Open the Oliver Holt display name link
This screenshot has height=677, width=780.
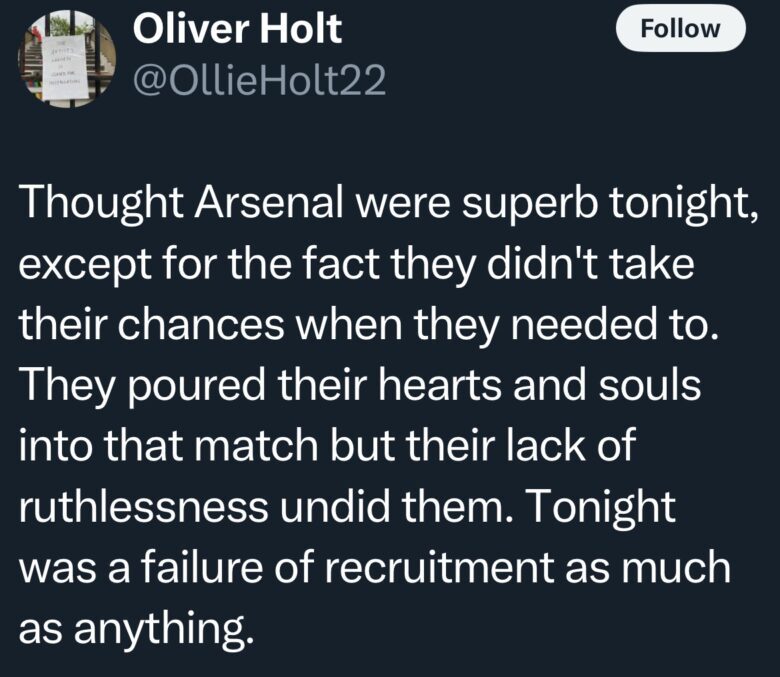click(237, 29)
